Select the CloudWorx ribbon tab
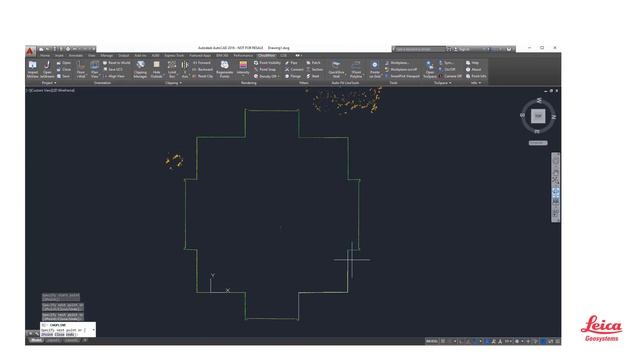The height and width of the screenshot is (360, 640). (x=267, y=56)
